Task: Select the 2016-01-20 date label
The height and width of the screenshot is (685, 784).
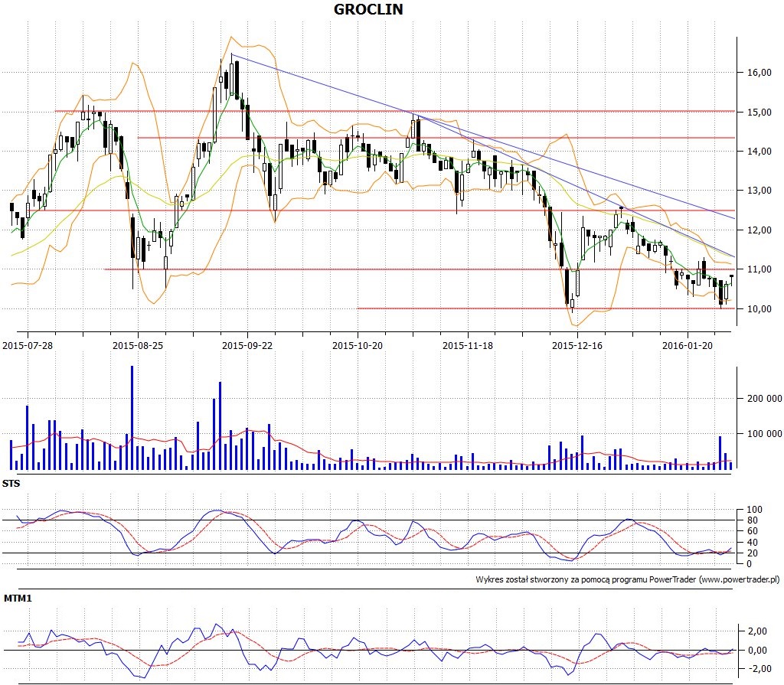Action: tap(688, 345)
